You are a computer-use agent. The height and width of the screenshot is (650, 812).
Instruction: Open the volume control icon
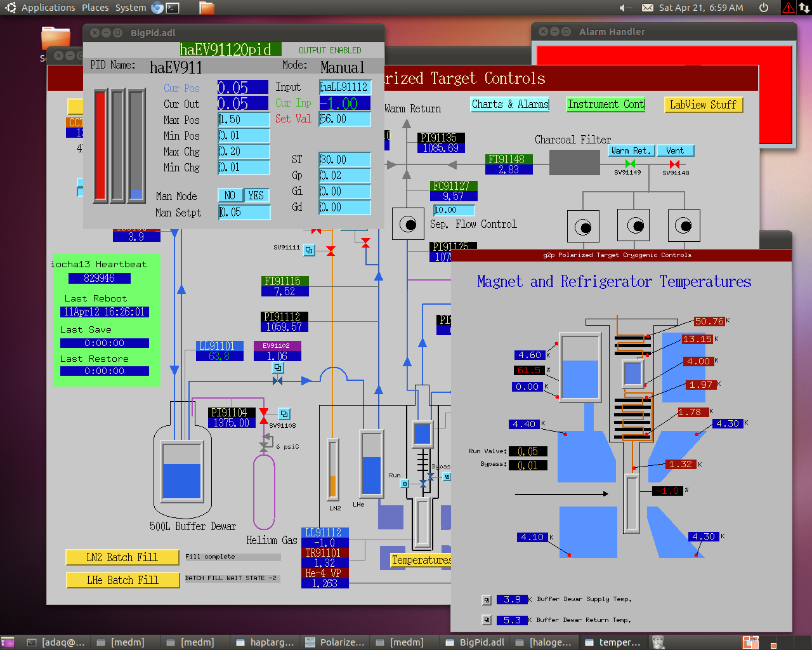click(x=625, y=8)
